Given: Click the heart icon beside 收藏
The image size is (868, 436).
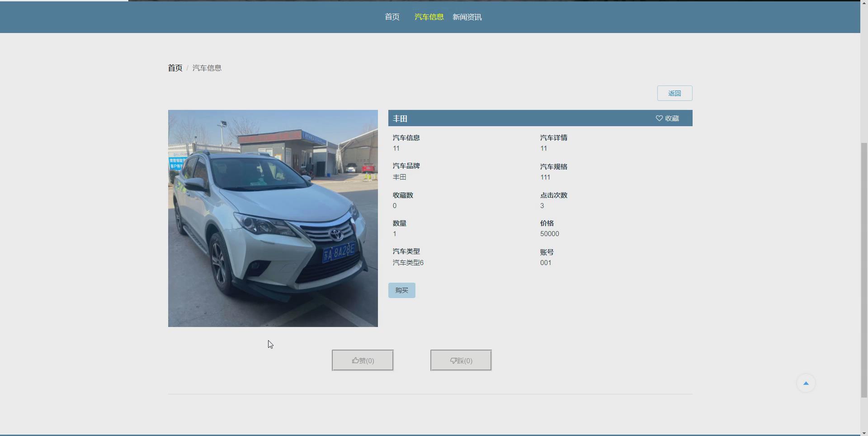Looking at the screenshot, I should pos(659,118).
